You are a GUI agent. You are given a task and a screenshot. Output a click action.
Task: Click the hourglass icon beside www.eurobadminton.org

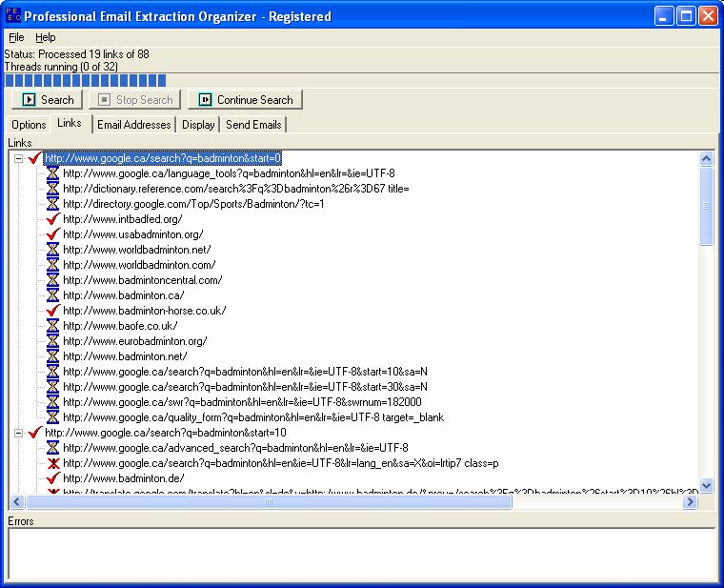(52, 341)
